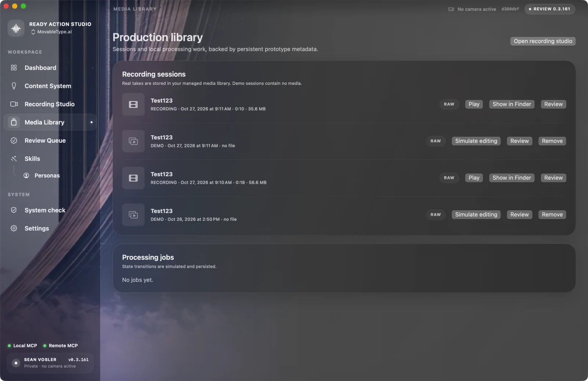This screenshot has width=588, height=381.
Task: Review the 9:10 AM recording session
Action: pos(553,178)
